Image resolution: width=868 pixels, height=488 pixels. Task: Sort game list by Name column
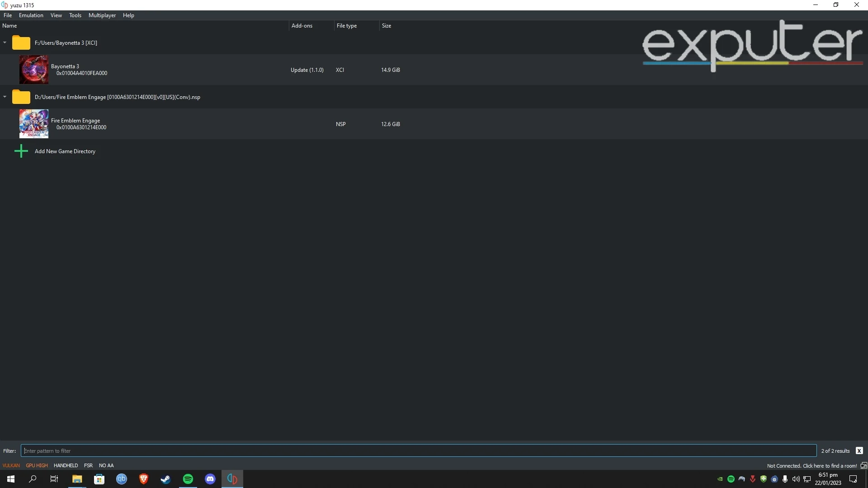click(144, 26)
